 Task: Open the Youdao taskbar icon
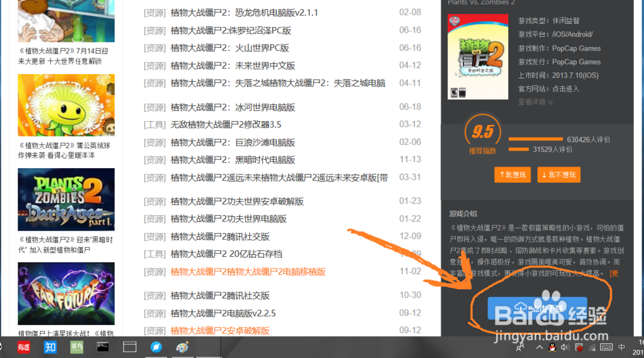pos(23,347)
